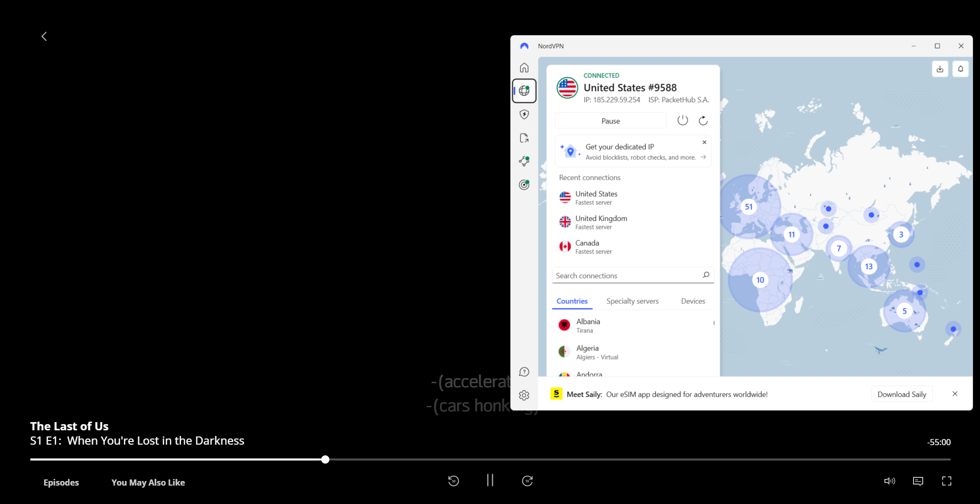Click the Saily logo icon
The height and width of the screenshot is (504, 980).
click(556, 394)
